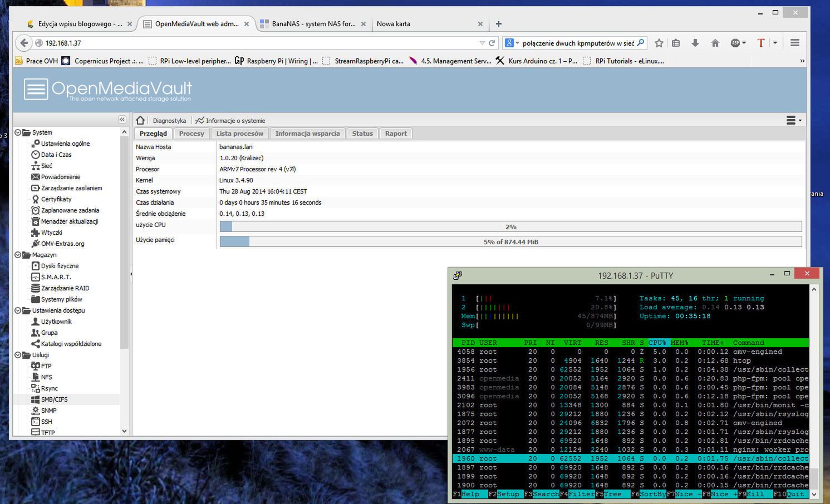Image resolution: width=830 pixels, height=504 pixels.
Task: Open Firefox hamburger menu
Action: [795, 43]
